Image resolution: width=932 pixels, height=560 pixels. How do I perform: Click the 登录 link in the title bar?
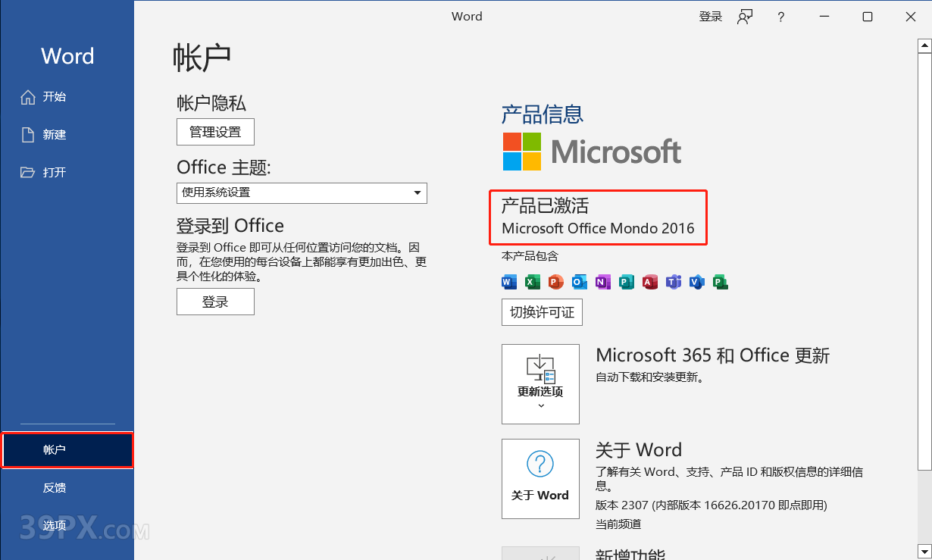[711, 17]
